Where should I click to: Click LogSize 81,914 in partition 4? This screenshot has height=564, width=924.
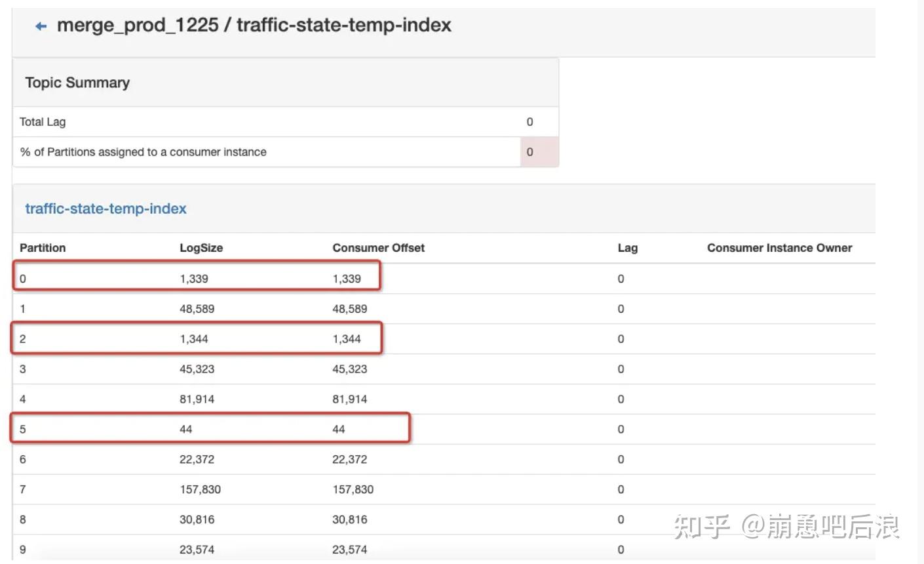tap(197, 399)
